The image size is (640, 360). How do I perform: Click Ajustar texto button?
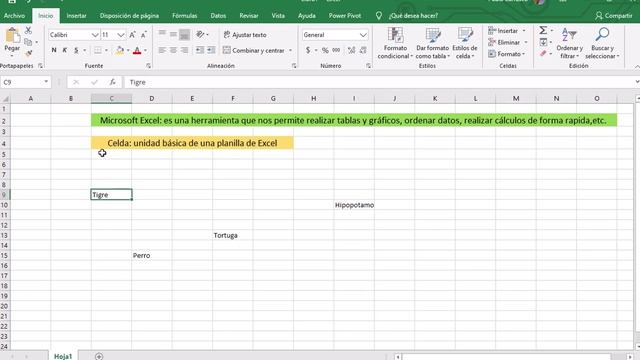click(x=245, y=35)
